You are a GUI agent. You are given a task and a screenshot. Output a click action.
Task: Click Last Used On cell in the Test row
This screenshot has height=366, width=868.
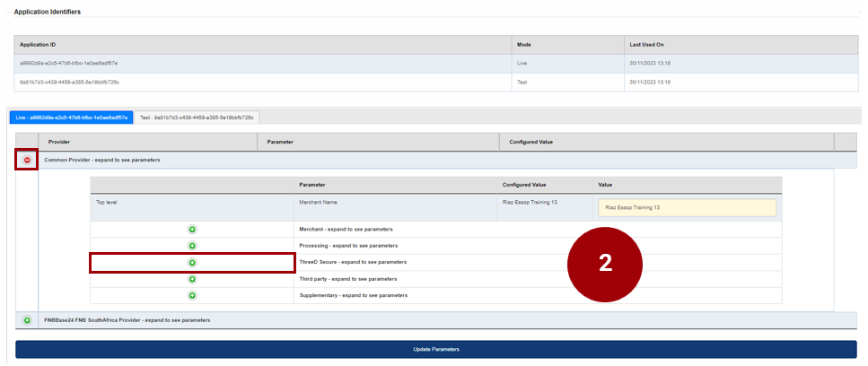pyautogui.click(x=741, y=83)
